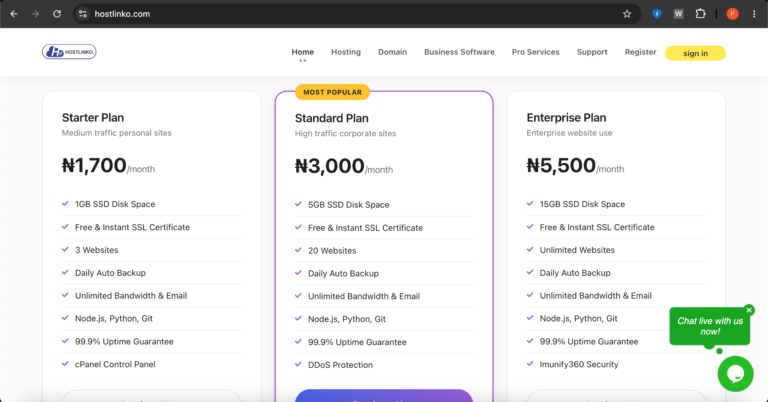Screen dimensions: 768x402
Task: Click the Enterprise Plan heading
Action: (566, 118)
